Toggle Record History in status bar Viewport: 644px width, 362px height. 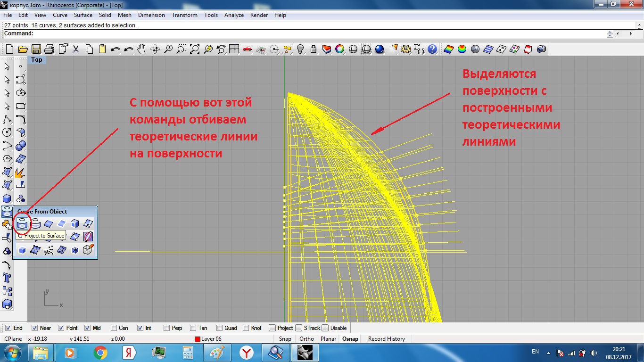tap(387, 339)
